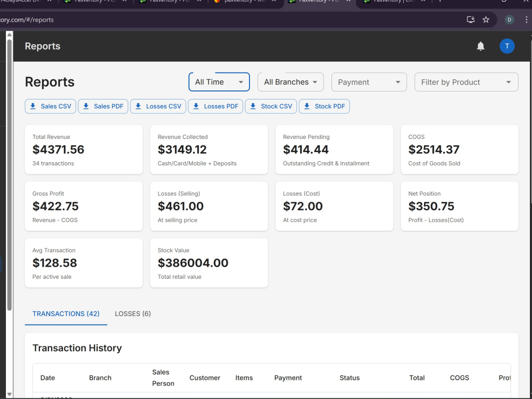532x399 pixels.
Task: Click the Total Revenue $4371.56 card
Action: pyautogui.click(x=84, y=149)
